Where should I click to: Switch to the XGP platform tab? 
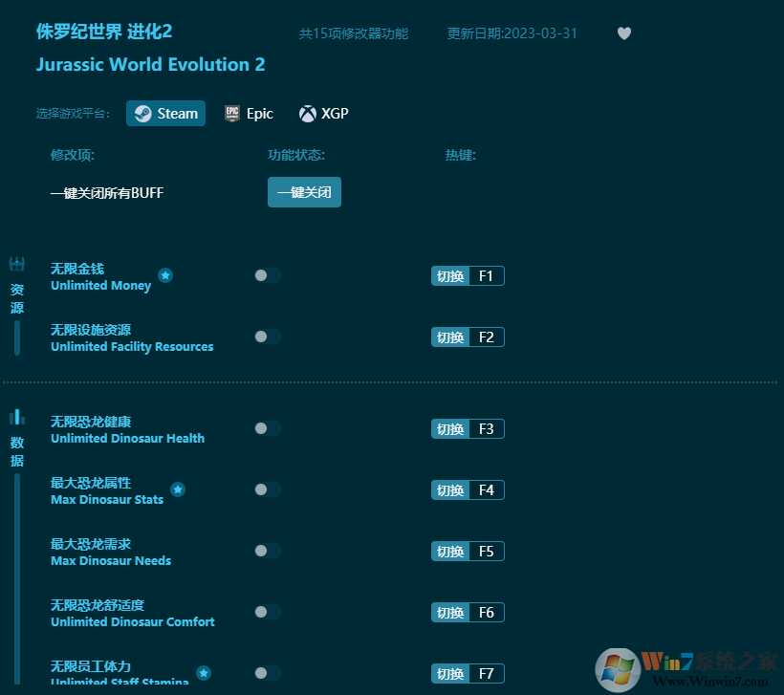pos(323,113)
